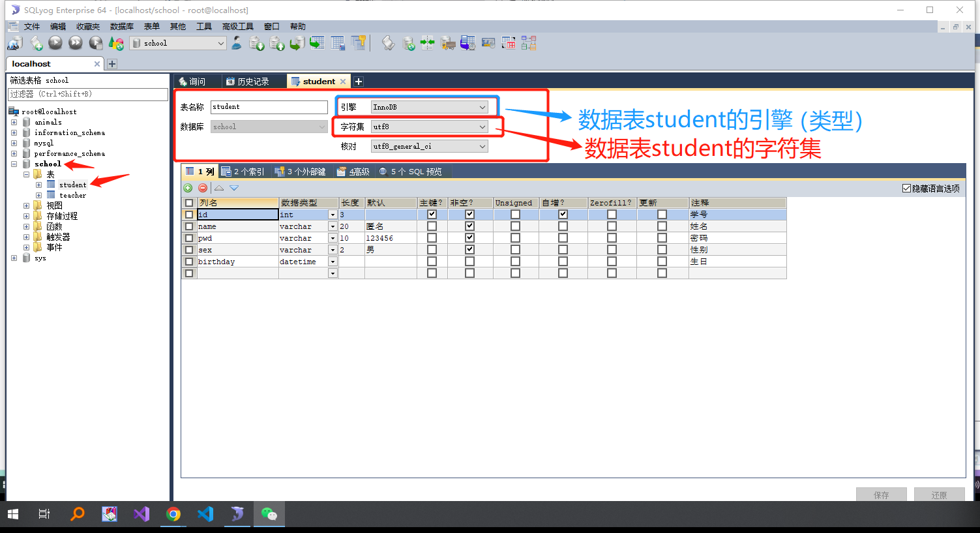The image size is (980, 533).
Task: Click the schema synchronization arrows icon
Action: [427, 43]
